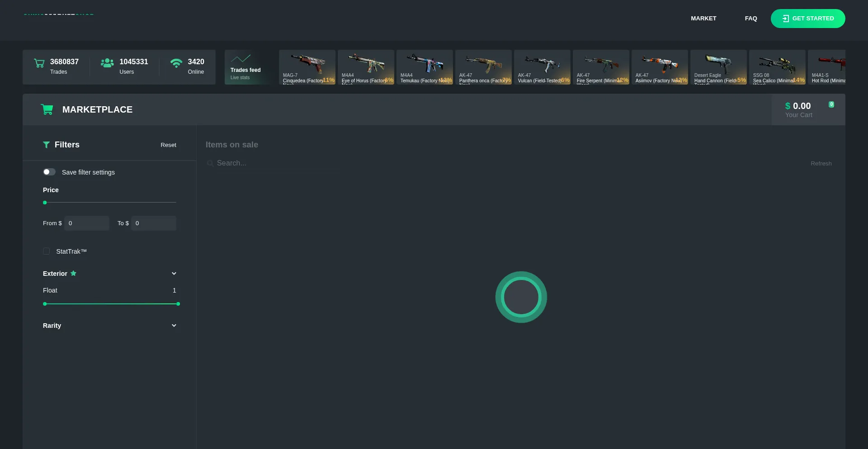Image resolution: width=868 pixels, height=449 pixels.
Task: Click the GET STARTED button
Action: (x=808, y=19)
